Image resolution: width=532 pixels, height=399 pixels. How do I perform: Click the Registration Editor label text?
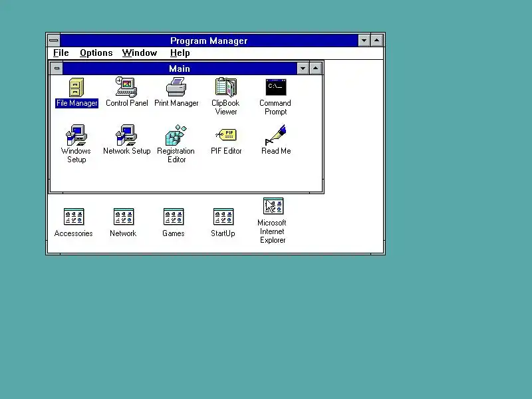tap(176, 155)
